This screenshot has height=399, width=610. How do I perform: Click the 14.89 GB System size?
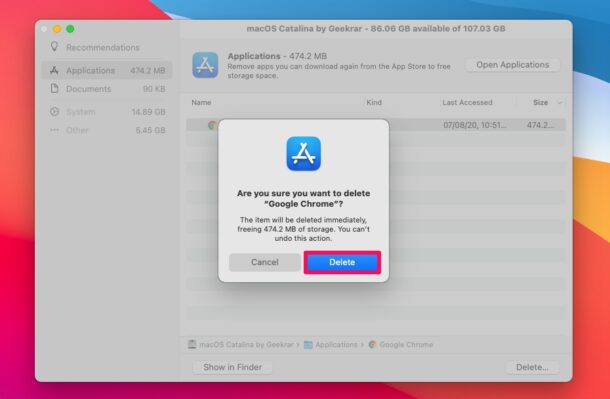(x=149, y=112)
